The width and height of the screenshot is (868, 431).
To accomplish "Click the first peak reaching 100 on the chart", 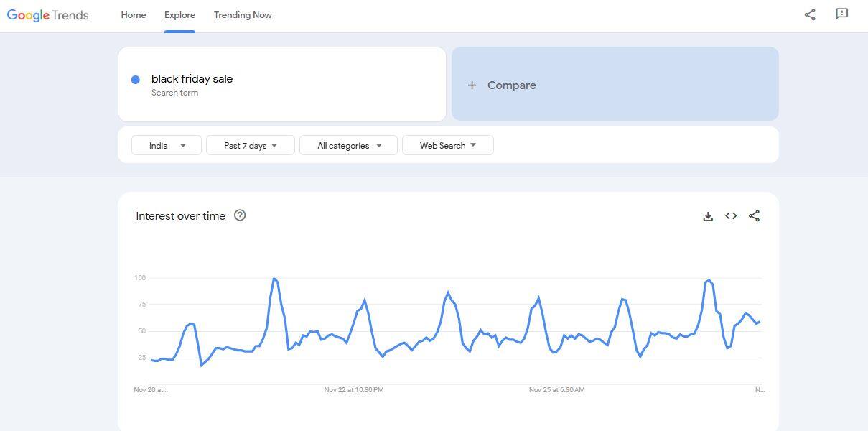I will pos(274,279).
